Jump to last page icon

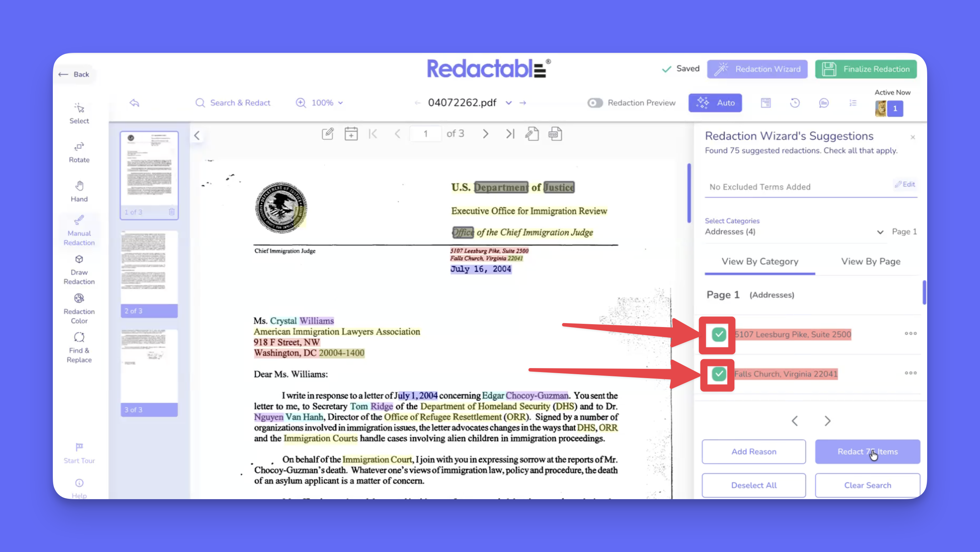pos(510,134)
